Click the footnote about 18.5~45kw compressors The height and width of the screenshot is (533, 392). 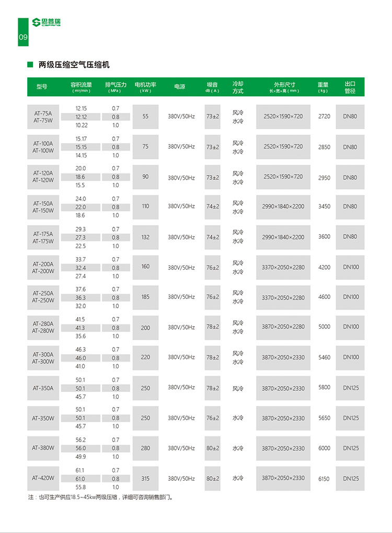tap(100, 497)
